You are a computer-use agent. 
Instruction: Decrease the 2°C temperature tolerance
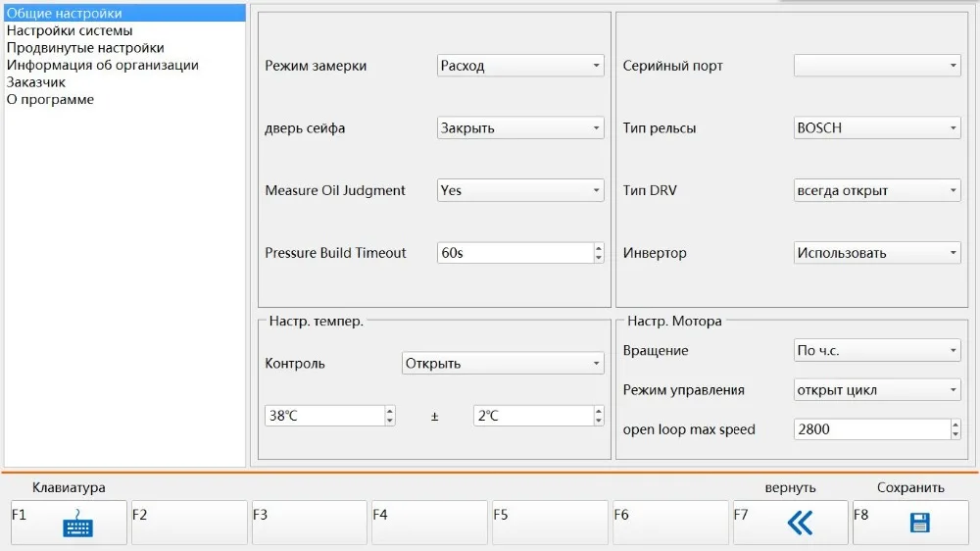click(599, 421)
